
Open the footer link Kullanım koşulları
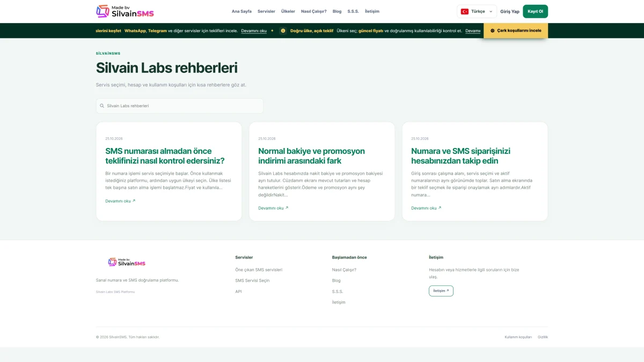(518, 337)
